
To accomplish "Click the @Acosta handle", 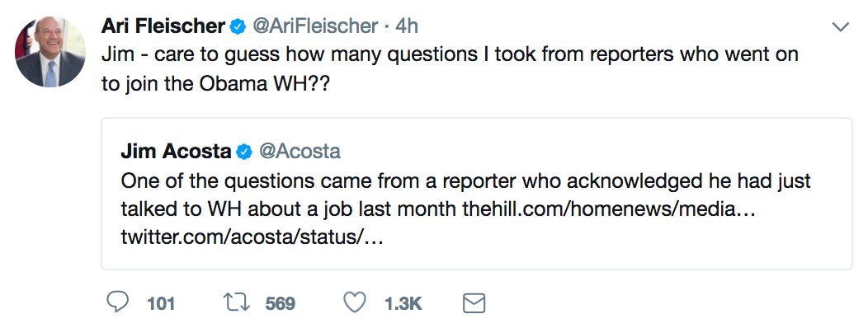I will pyautogui.click(x=300, y=152).
